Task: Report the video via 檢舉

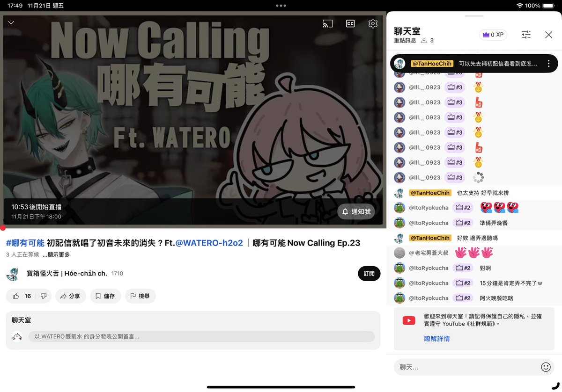Action: point(140,296)
